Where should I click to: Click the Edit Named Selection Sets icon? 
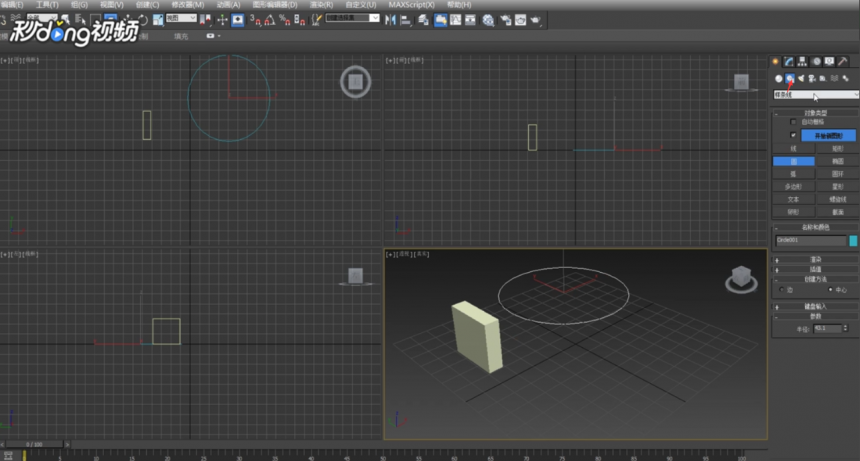point(317,20)
